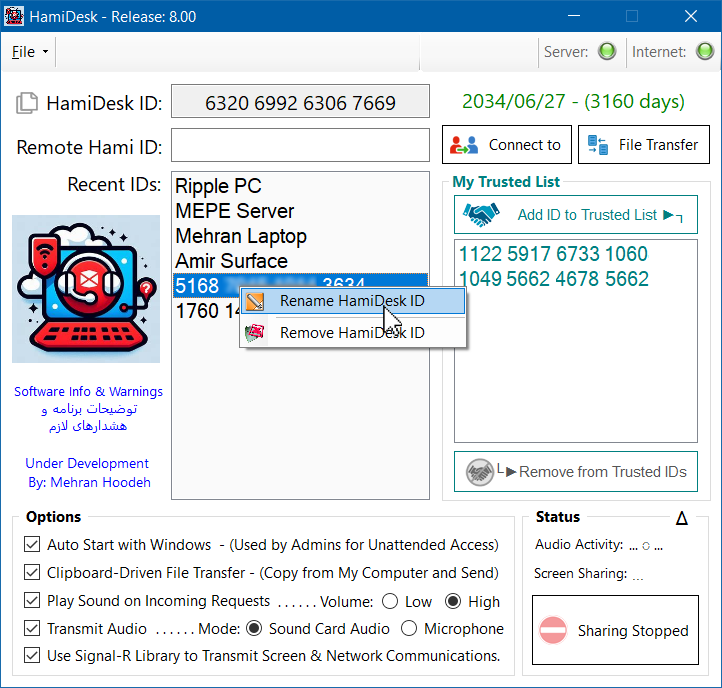Click the Remove HamiDesk ID menu icon
Screen dimensions: 722x688
(256, 332)
